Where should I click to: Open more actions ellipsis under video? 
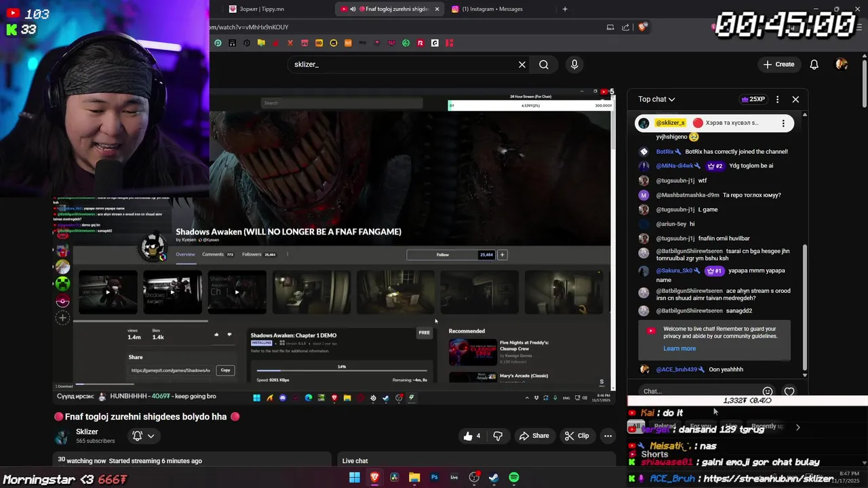[x=608, y=436]
